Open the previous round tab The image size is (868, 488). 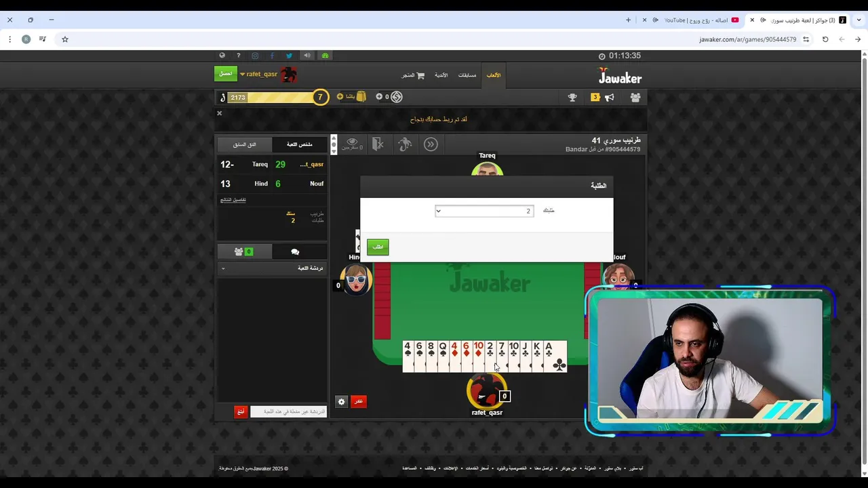click(x=244, y=144)
